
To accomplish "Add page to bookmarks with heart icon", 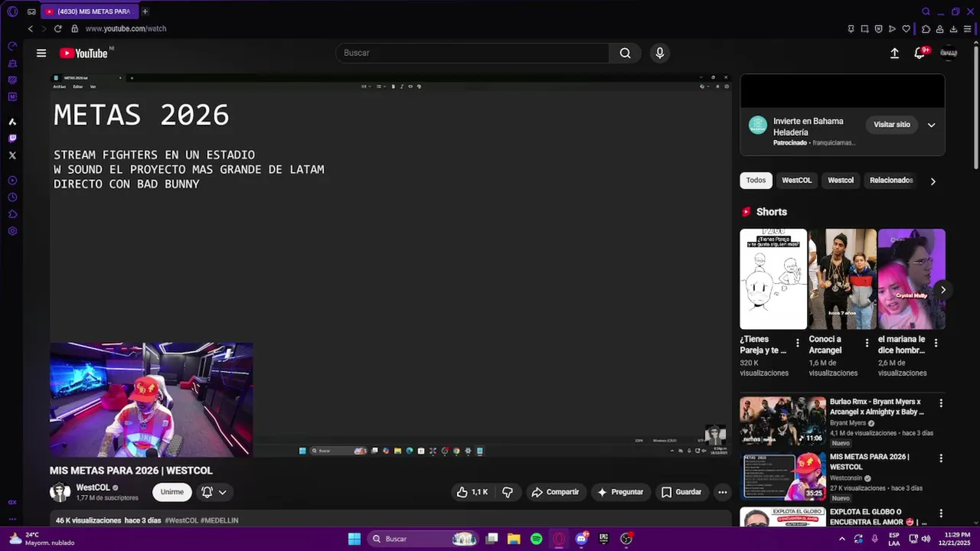I will click(x=906, y=28).
